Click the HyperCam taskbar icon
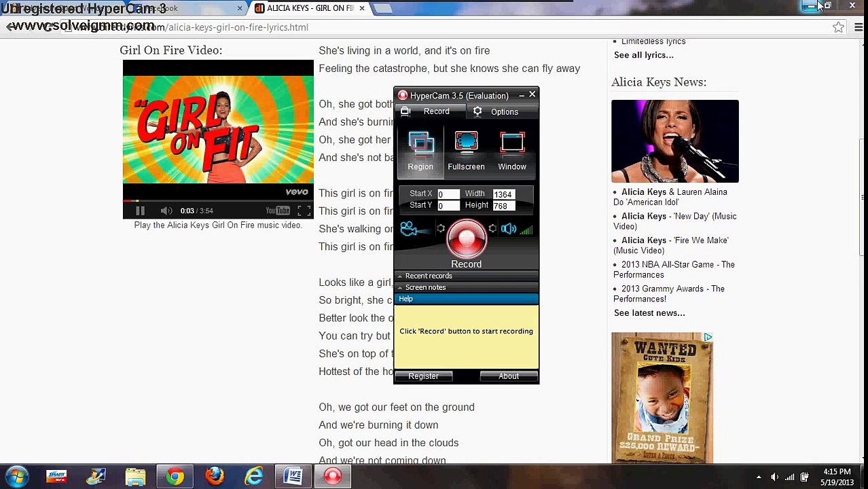Image resolution: width=868 pixels, height=489 pixels. 332,477
